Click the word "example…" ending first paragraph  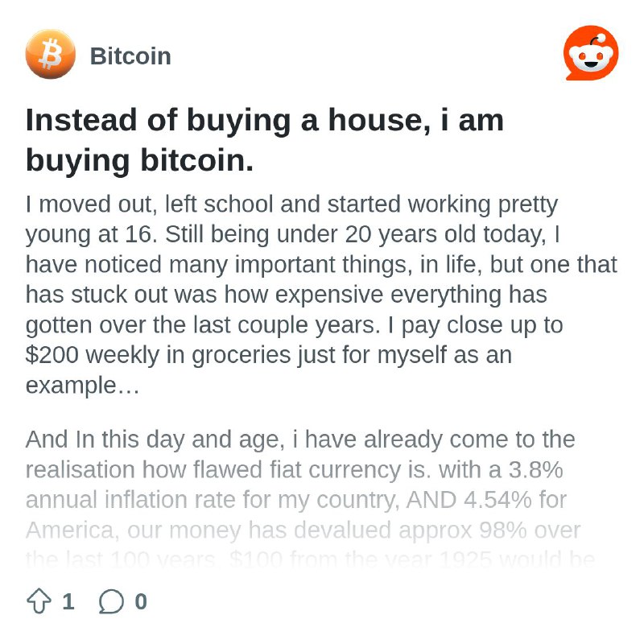tap(83, 386)
